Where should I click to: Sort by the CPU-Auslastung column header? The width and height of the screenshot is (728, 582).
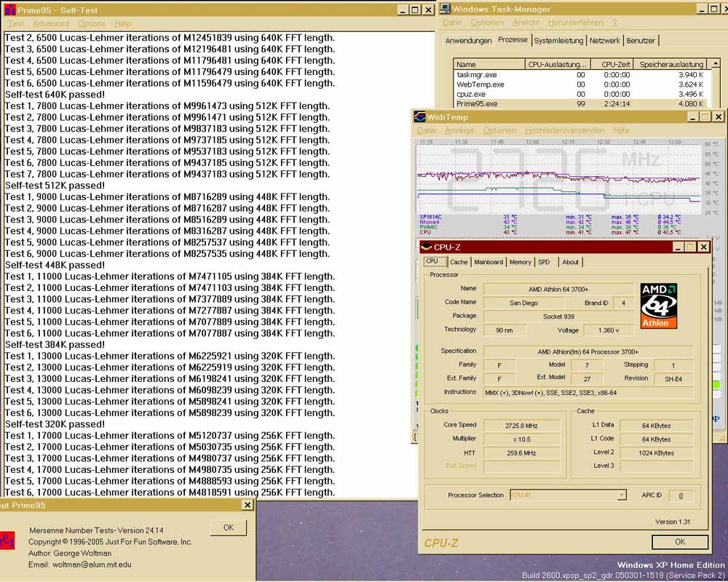click(557, 65)
